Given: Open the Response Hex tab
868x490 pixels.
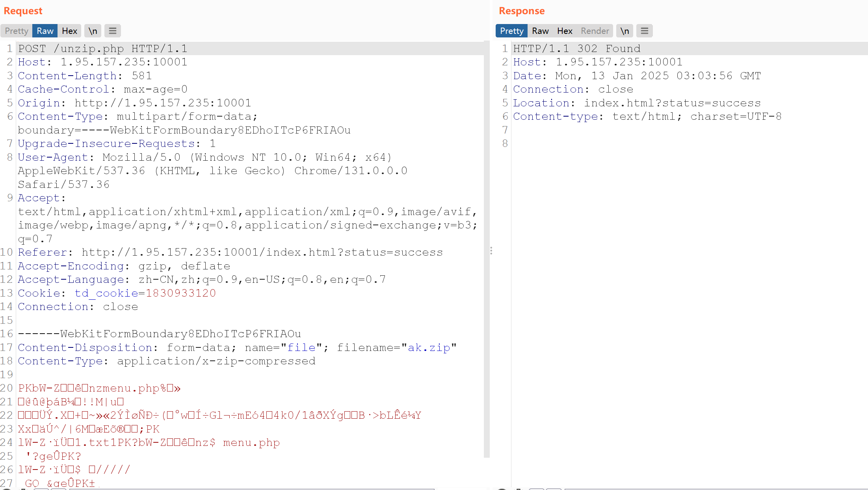Looking at the screenshot, I should tap(565, 31).
